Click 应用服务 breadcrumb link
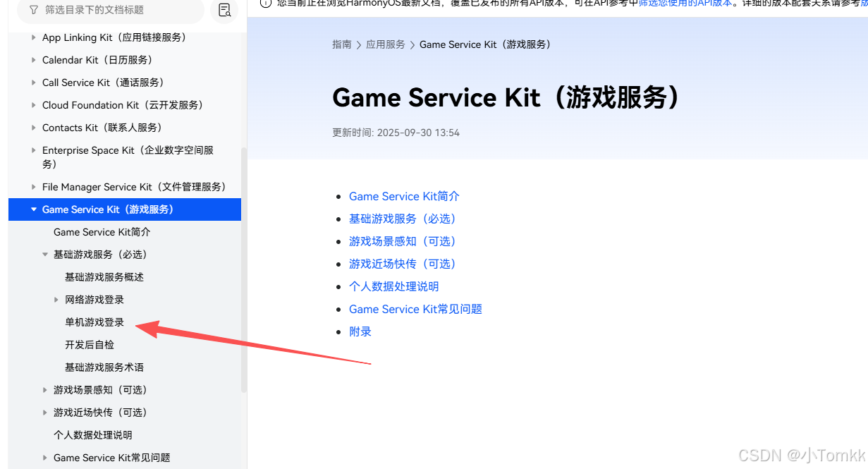Screen dimensions: 868x469 386,44
